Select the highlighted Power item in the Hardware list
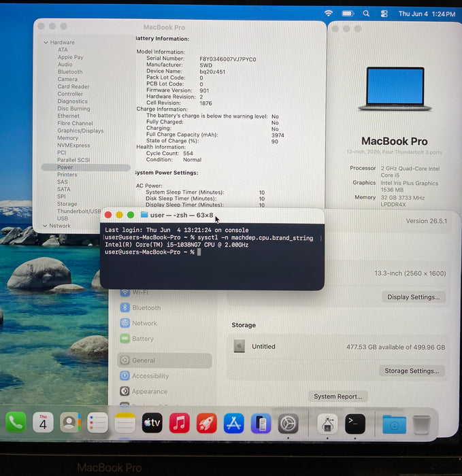The image size is (462, 476). click(x=86, y=167)
